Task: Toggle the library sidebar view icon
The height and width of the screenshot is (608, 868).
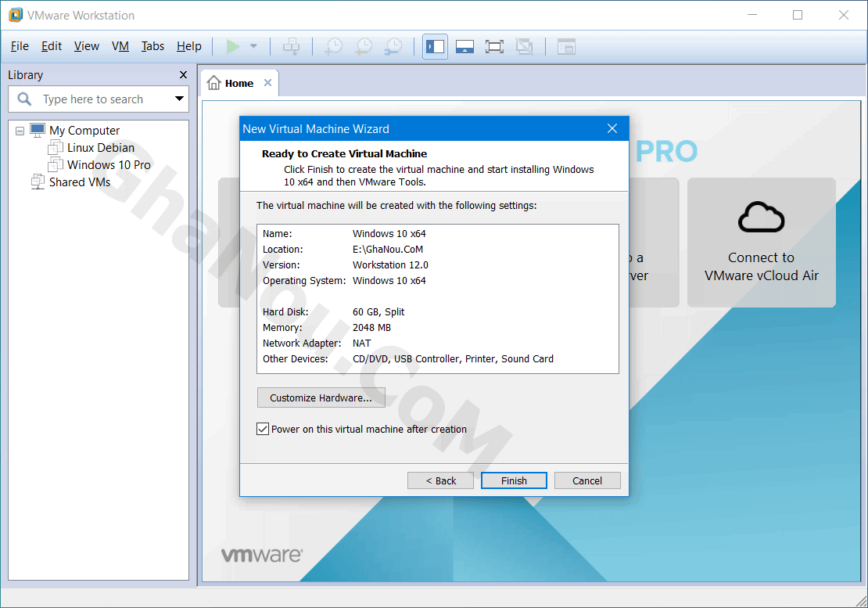Action: point(436,46)
